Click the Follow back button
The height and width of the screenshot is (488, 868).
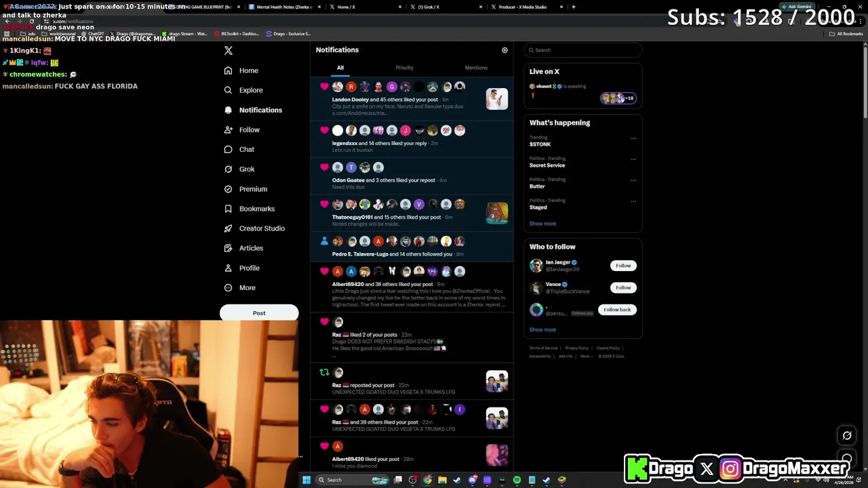tap(617, 310)
